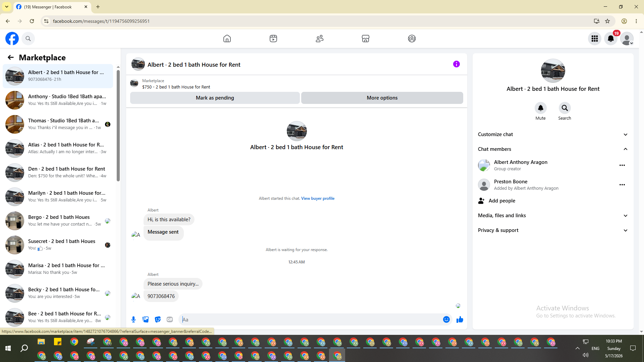The width and height of the screenshot is (644, 362).
Task: Open More options for the listing
Action: [x=382, y=98]
